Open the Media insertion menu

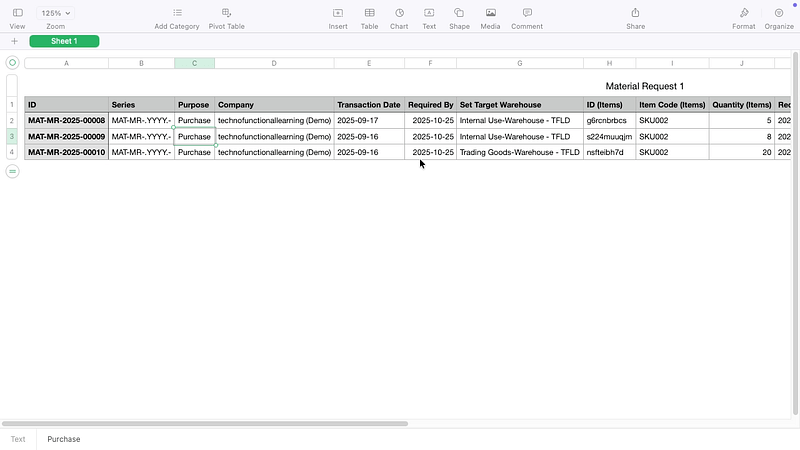(x=490, y=13)
